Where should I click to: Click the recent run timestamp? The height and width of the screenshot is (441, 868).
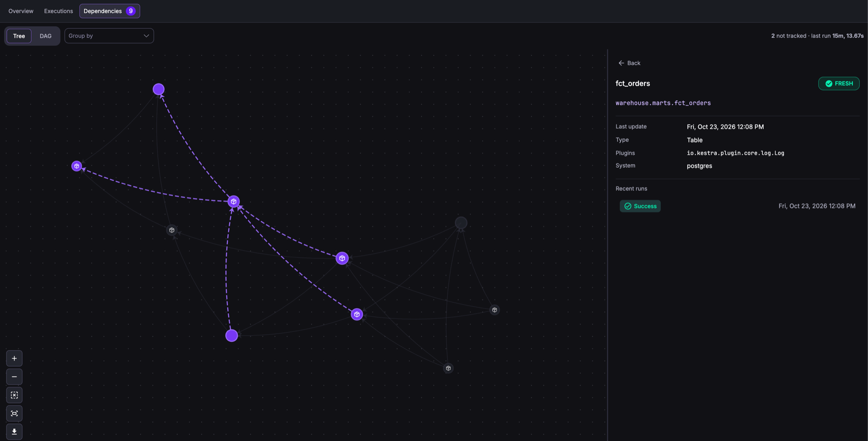817,206
